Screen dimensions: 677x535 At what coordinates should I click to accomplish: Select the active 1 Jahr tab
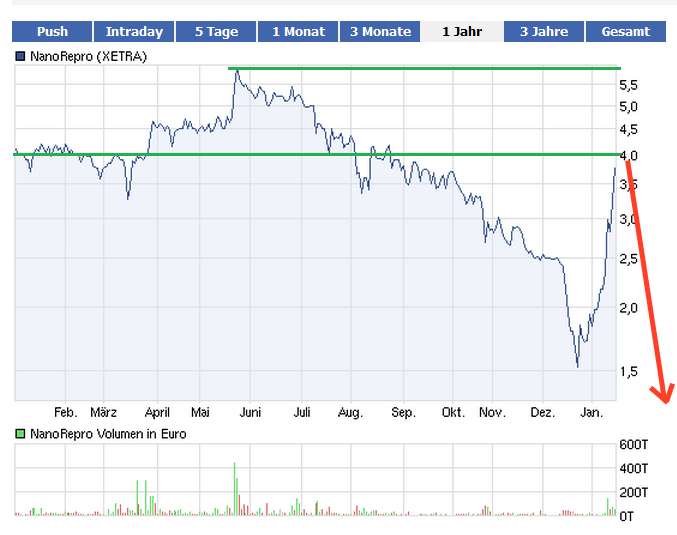pos(461,32)
